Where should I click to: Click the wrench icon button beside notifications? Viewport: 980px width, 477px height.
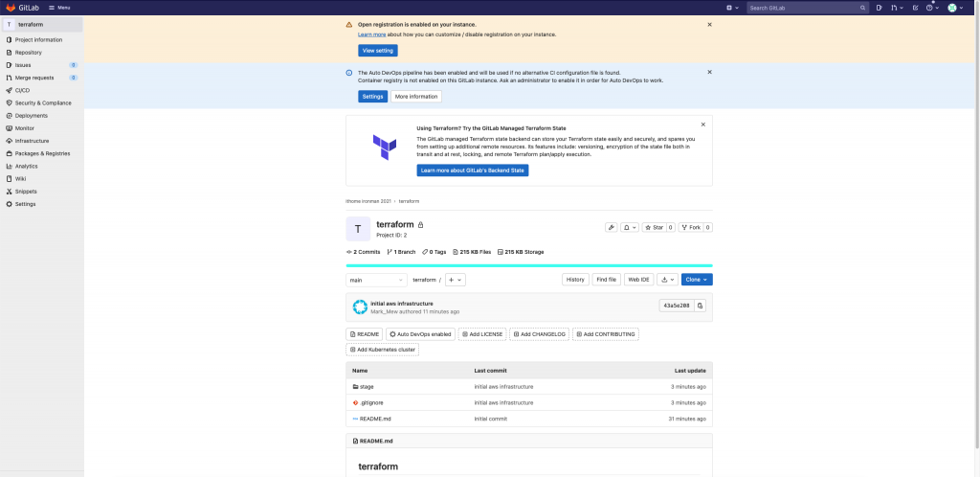(612, 228)
